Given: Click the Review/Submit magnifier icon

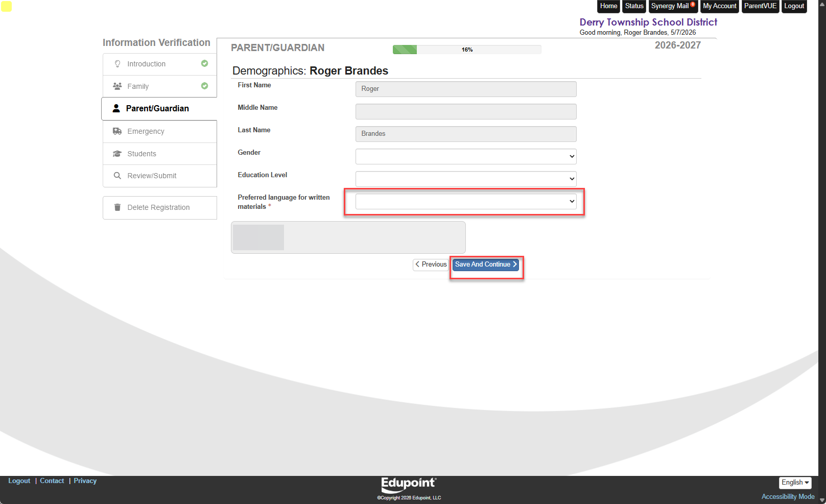Looking at the screenshot, I should pos(117,176).
